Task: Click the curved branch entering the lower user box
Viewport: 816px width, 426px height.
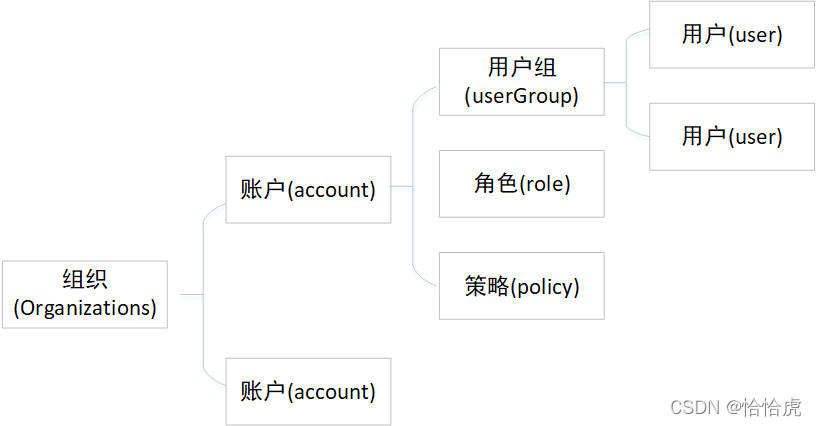Action: coord(635,129)
